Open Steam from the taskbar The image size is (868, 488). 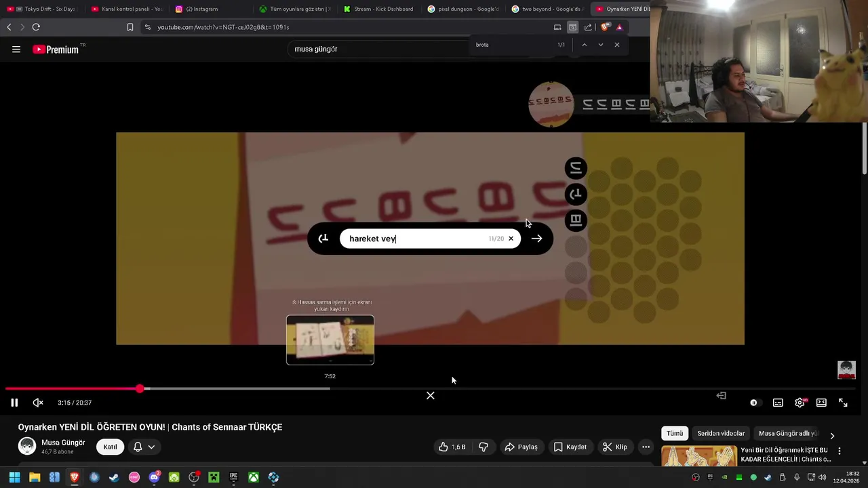114,477
